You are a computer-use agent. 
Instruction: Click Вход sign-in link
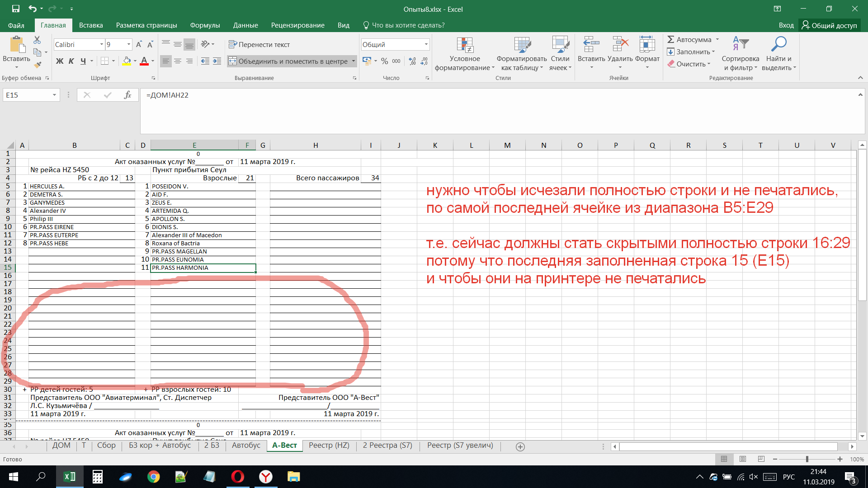pos(786,25)
